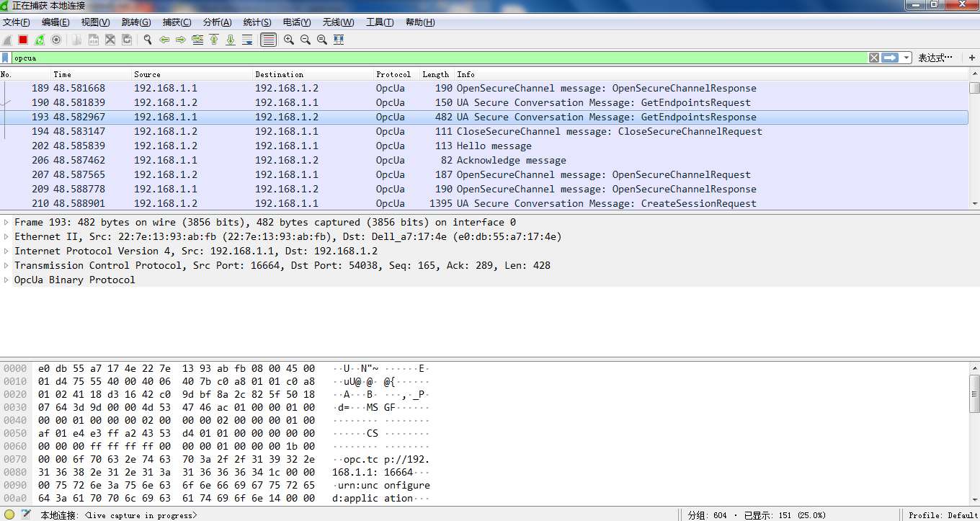Restart the current capture
This screenshot has height=521, width=980.
pos(40,40)
